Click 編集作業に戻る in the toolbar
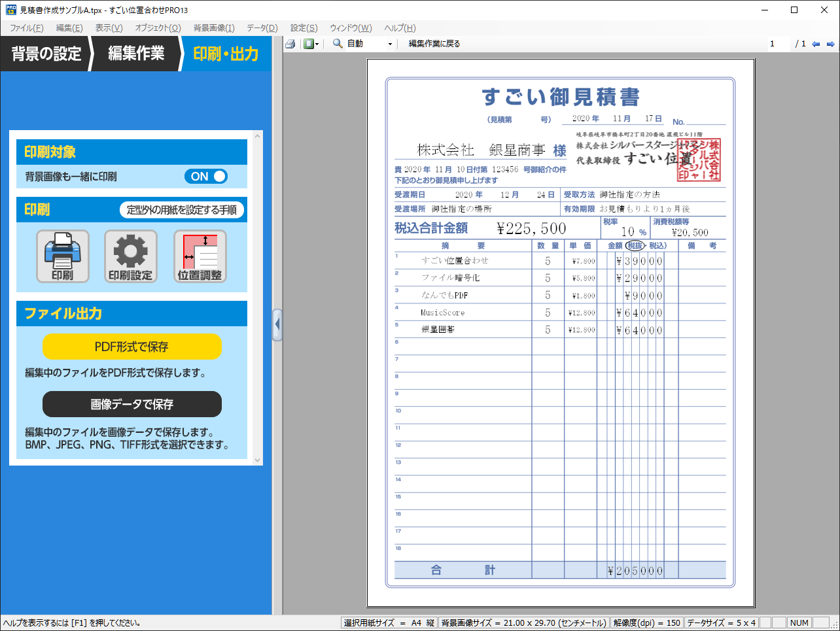Screen dimensions: 840x631 click(x=434, y=44)
